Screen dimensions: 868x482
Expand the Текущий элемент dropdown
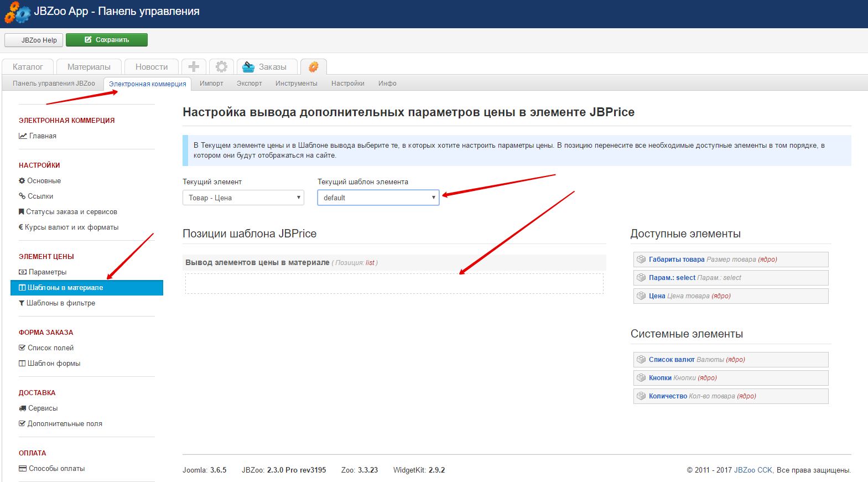[x=243, y=198]
